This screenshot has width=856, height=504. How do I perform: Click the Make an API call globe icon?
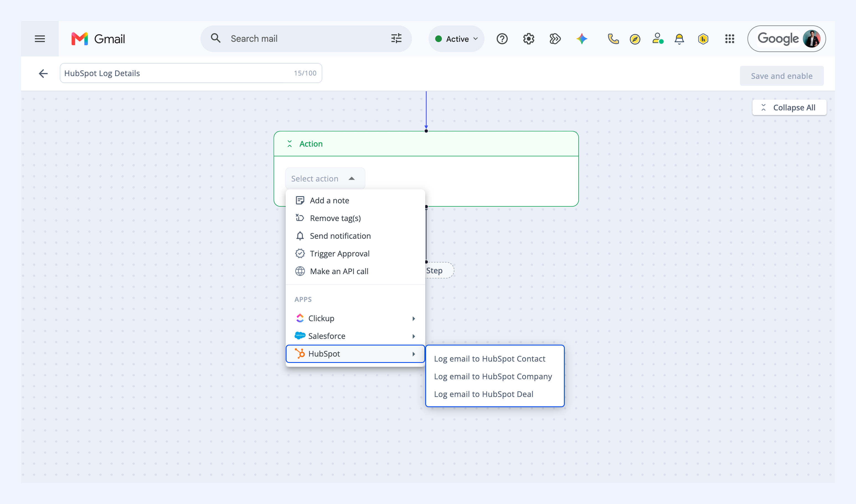(x=300, y=271)
